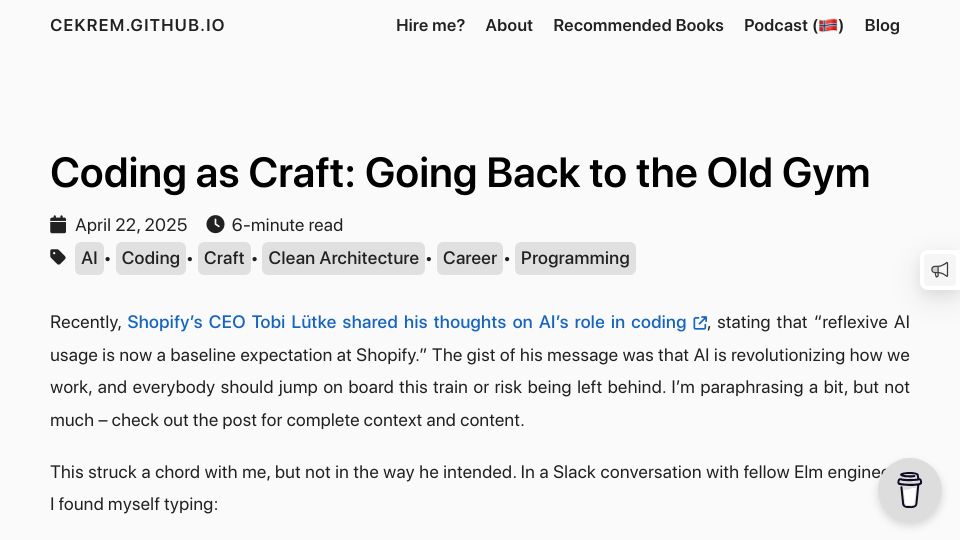This screenshot has width=960, height=540.
Task: Click the tag icon before AI
Action: pos(58,257)
